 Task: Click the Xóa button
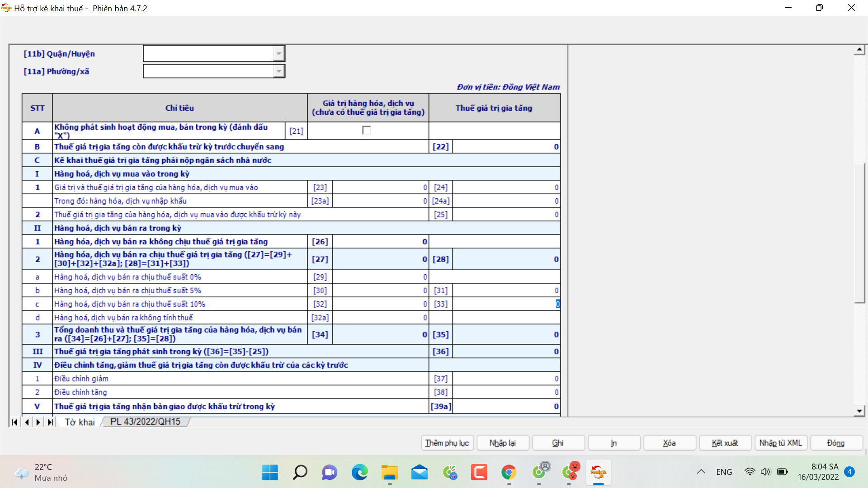670,443
